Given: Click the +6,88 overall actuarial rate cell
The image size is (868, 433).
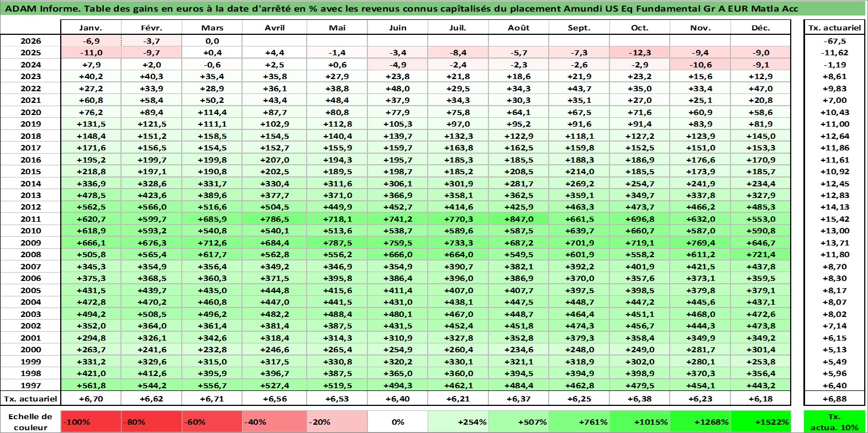Looking at the screenshot, I should point(834,399).
